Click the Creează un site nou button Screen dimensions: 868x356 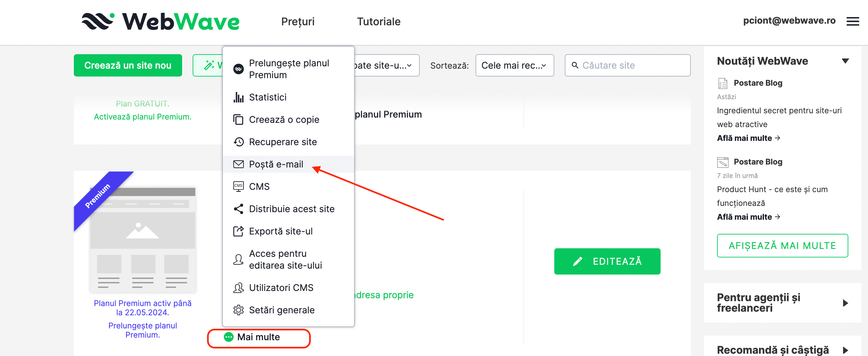pos(128,65)
